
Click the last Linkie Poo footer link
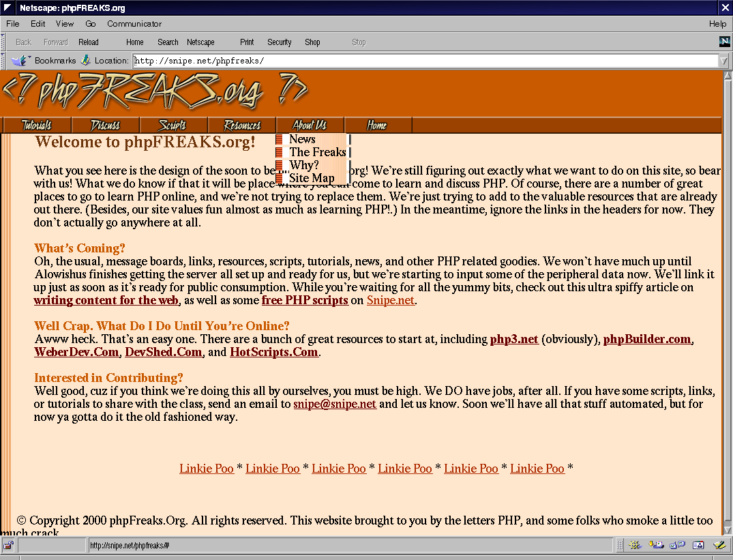point(537,469)
